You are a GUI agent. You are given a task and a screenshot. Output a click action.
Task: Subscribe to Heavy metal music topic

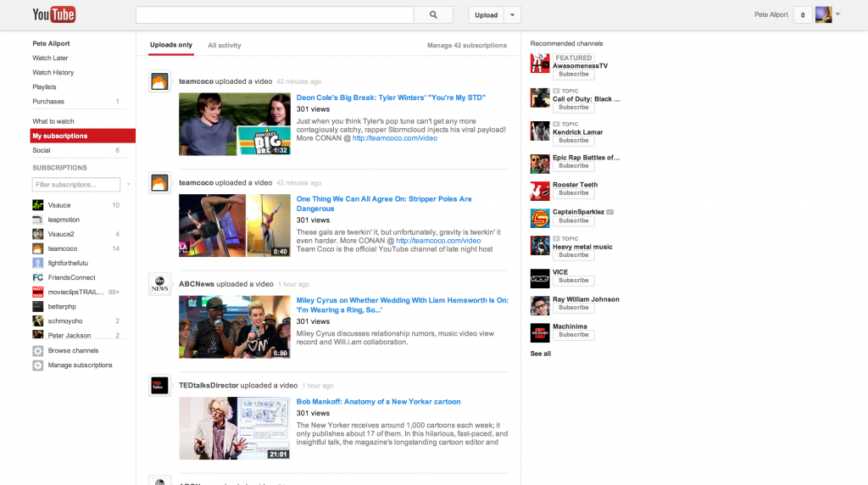(574, 255)
